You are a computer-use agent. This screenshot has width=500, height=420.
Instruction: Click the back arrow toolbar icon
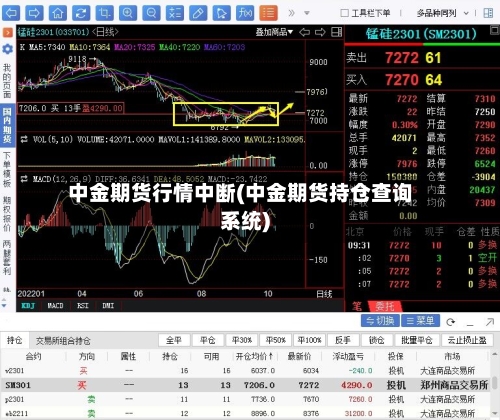pyautogui.click(x=11, y=13)
